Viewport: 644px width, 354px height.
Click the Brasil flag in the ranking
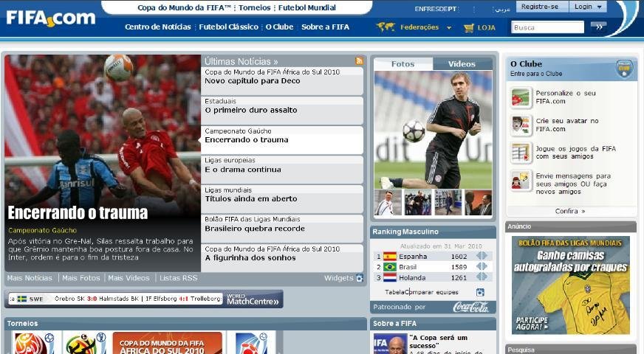tap(390, 267)
